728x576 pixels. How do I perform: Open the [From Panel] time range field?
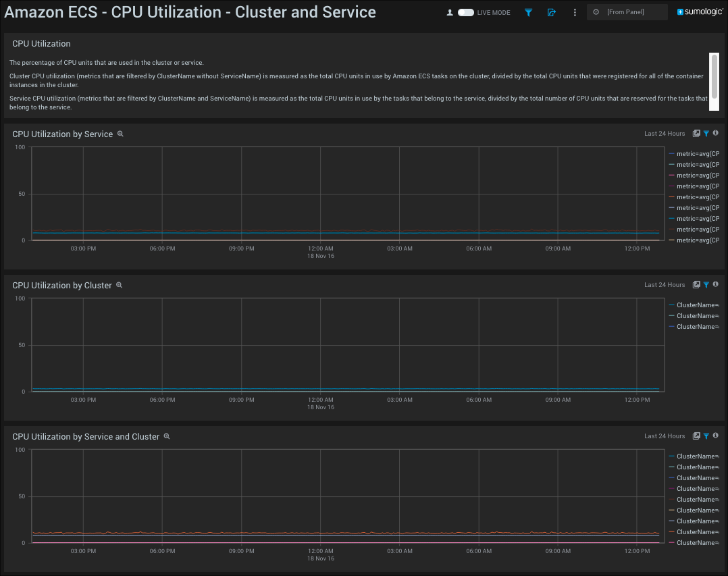click(x=627, y=11)
